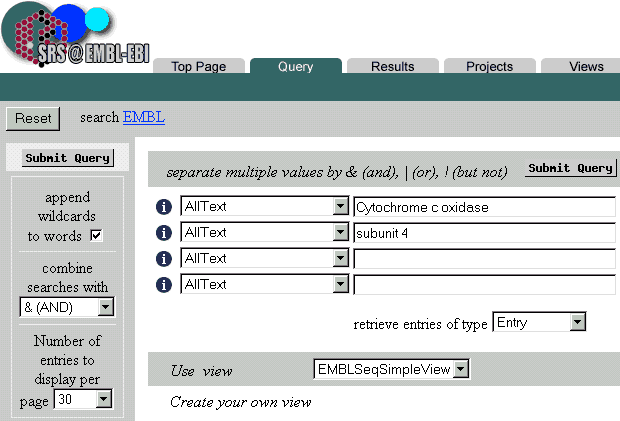
Task: Click Submit Query in left sidebar
Action: (x=68, y=158)
